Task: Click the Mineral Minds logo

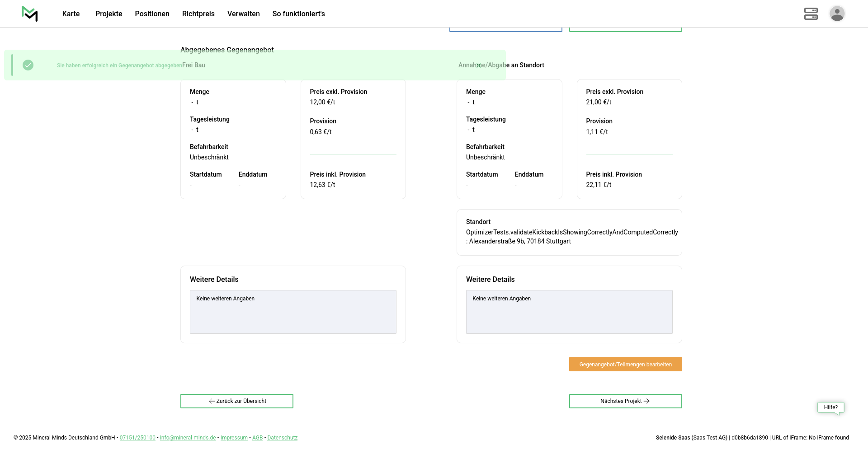Action: 30,14
